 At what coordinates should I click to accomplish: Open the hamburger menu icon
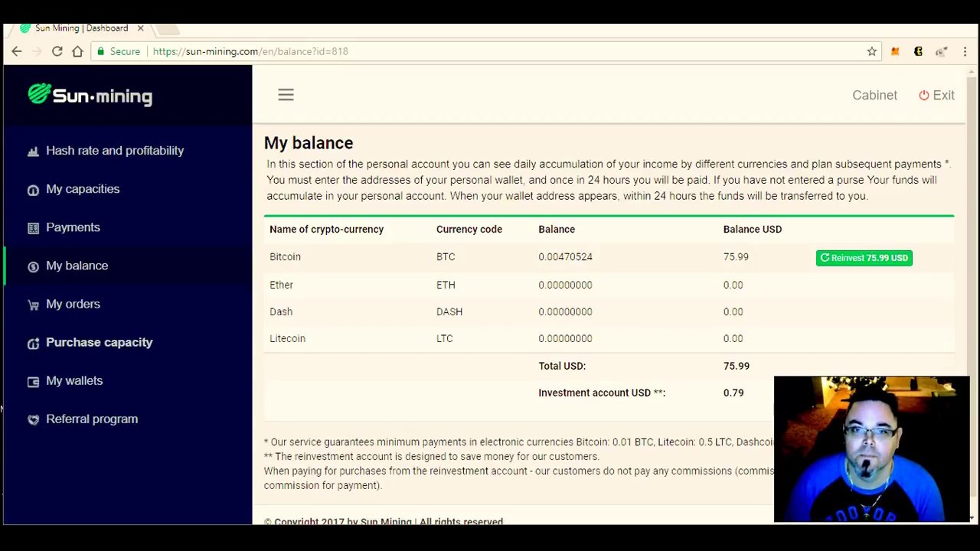pyautogui.click(x=286, y=95)
